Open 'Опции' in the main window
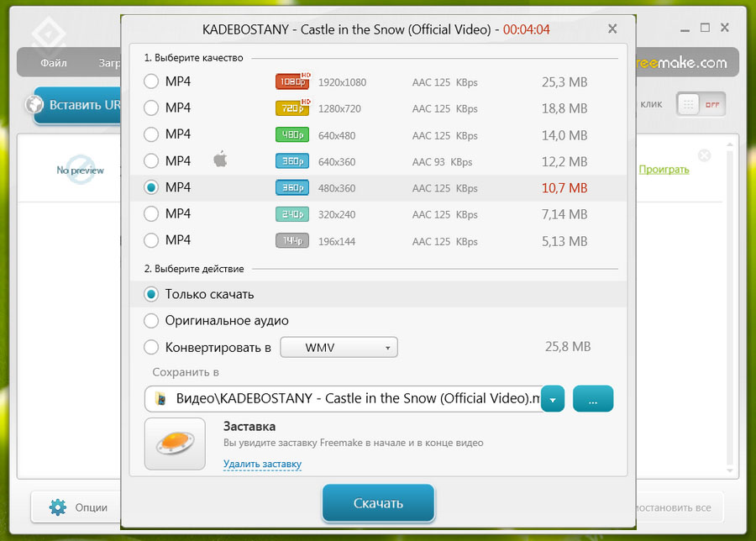 [76, 507]
